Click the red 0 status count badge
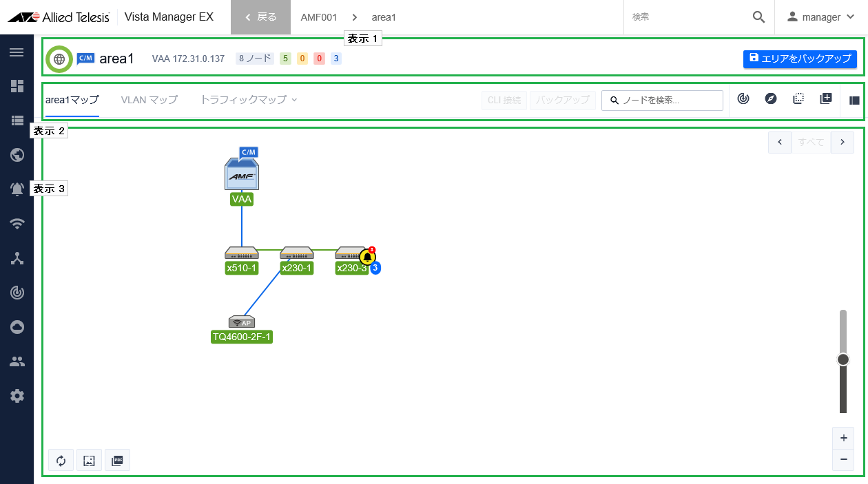 pos(319,59)
